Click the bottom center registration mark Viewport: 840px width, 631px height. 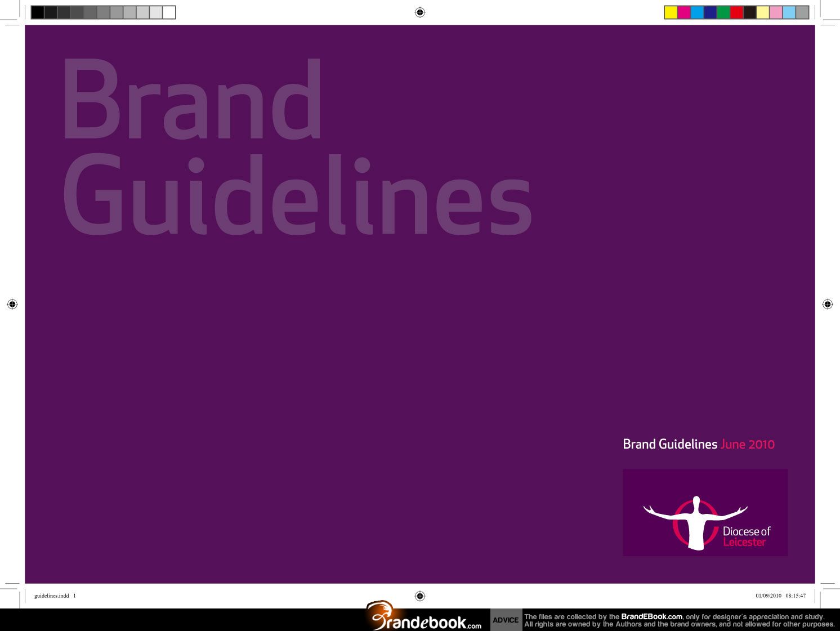420,596
